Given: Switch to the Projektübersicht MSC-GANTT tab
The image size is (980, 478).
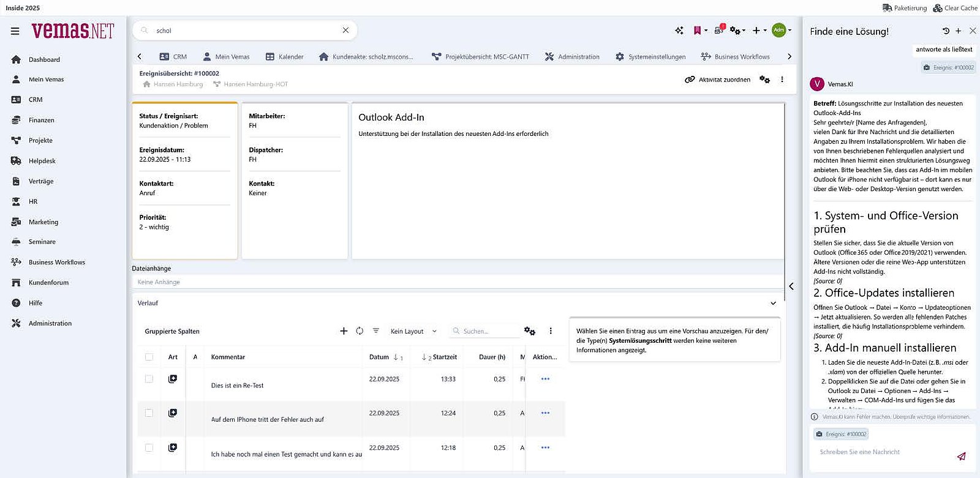Looking at the screenshot, I should (480, 57).
